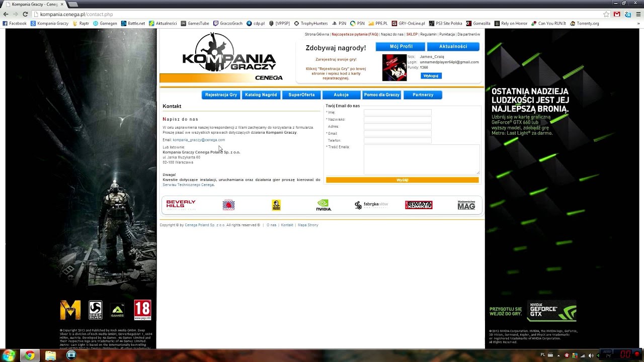Open the Serwisu Technicznego Cenega link

188,185
